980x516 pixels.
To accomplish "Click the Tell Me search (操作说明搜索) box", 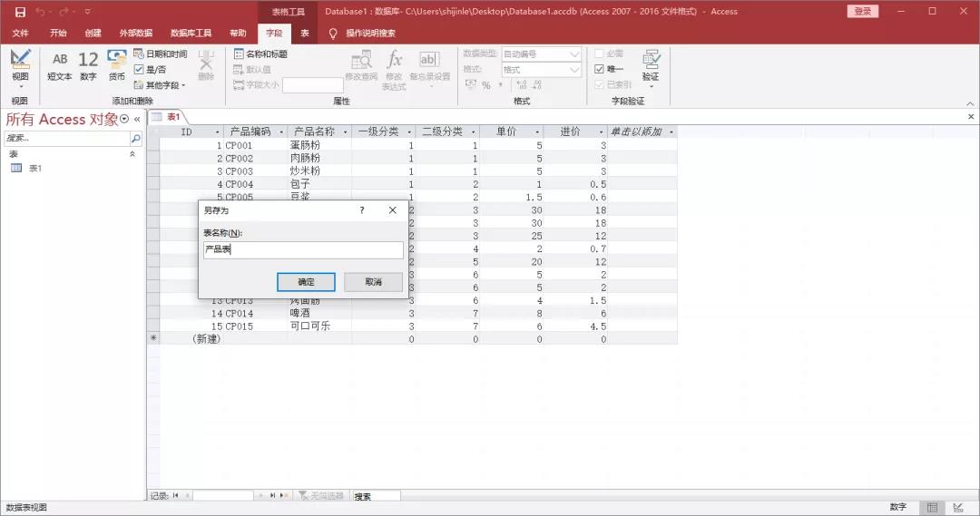I will (x=370, y=34).
